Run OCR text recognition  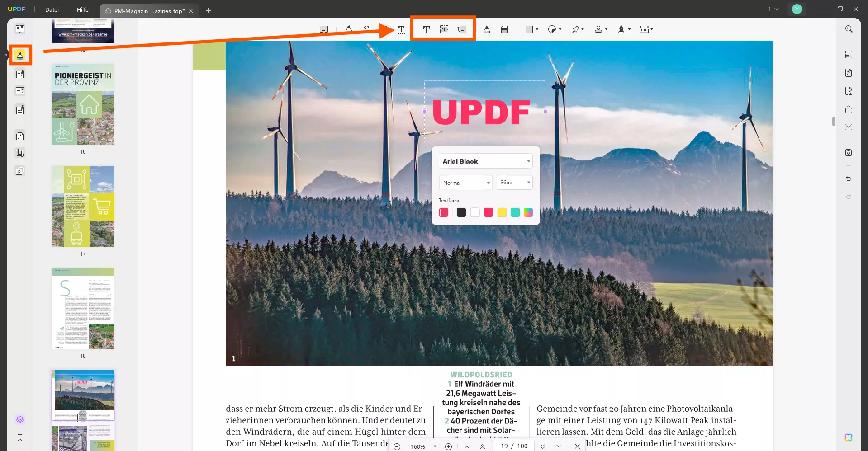[x=849, y=55]
